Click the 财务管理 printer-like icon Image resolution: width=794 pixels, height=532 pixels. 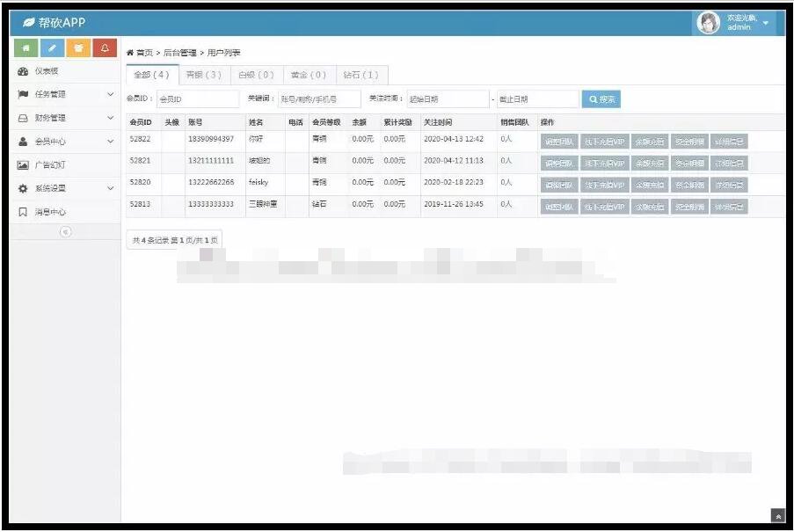click(x=23, y=118)
